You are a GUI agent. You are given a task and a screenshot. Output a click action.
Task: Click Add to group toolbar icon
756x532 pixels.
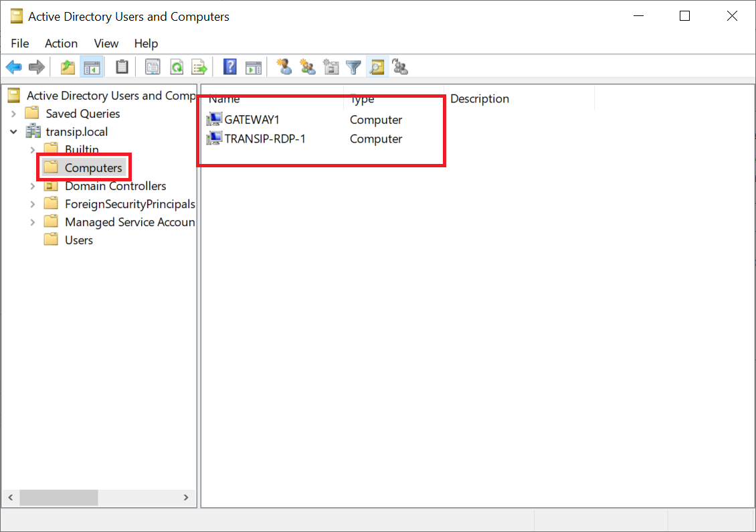[400, 67]
